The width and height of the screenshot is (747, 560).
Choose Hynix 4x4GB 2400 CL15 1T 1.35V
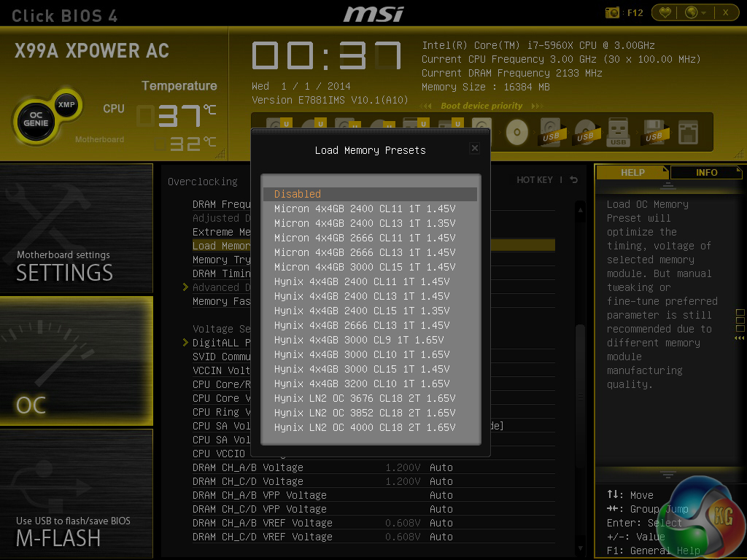point(370,311)
